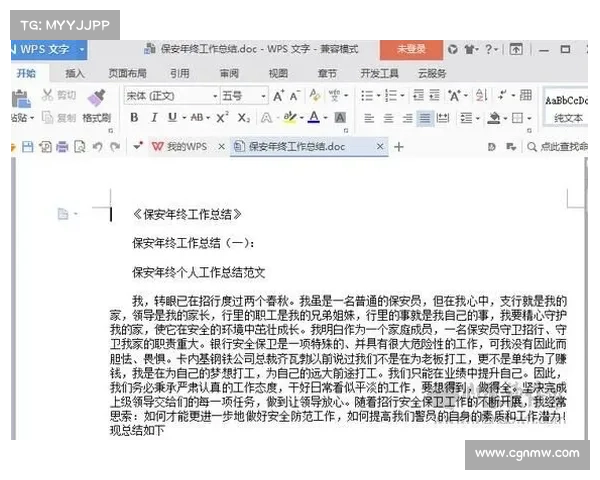Increase font size with A+ icon

279,96
